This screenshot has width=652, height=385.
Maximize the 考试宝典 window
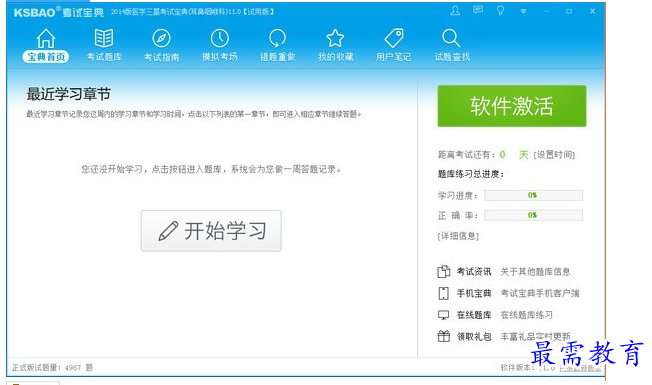click(x=569, y=11)
